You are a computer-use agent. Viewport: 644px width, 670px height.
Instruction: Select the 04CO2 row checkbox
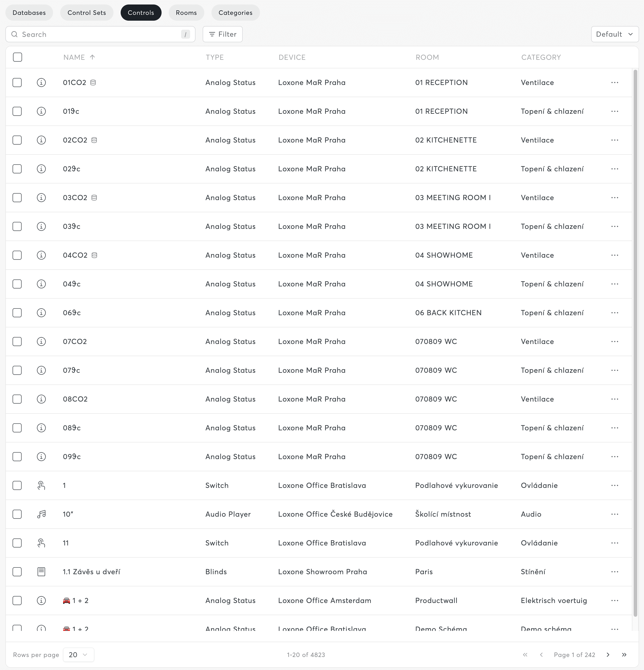pyautogui.click(x=17, y=255)
